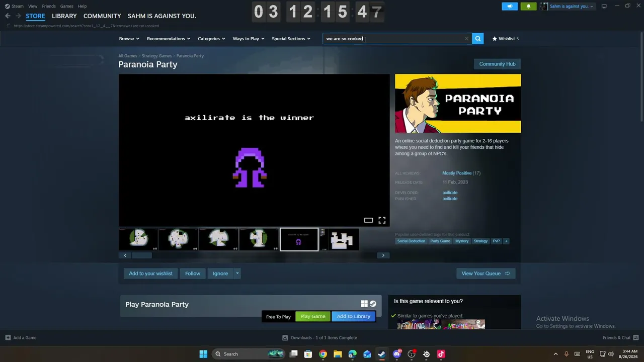Show previous screenshots with left arrow
Viewport: 644px width, 362px height.
tap(125, 255)
